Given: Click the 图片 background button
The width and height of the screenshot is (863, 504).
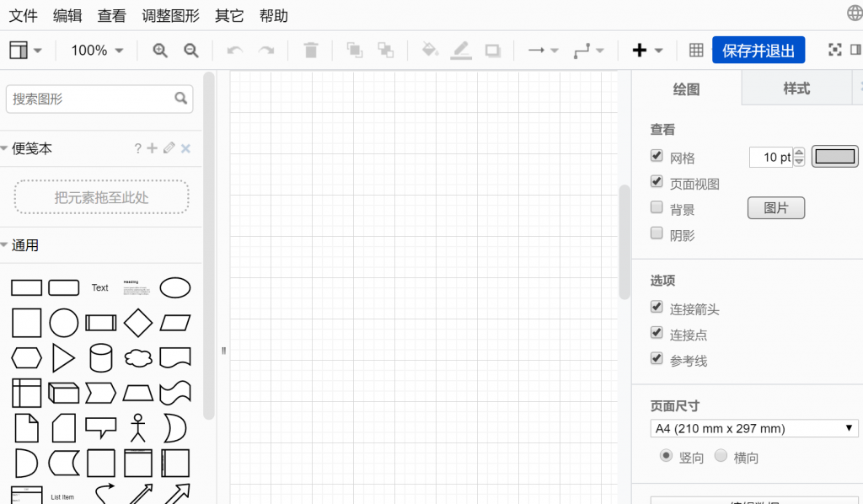Looking at the screenshot, I should pos(775,207).
